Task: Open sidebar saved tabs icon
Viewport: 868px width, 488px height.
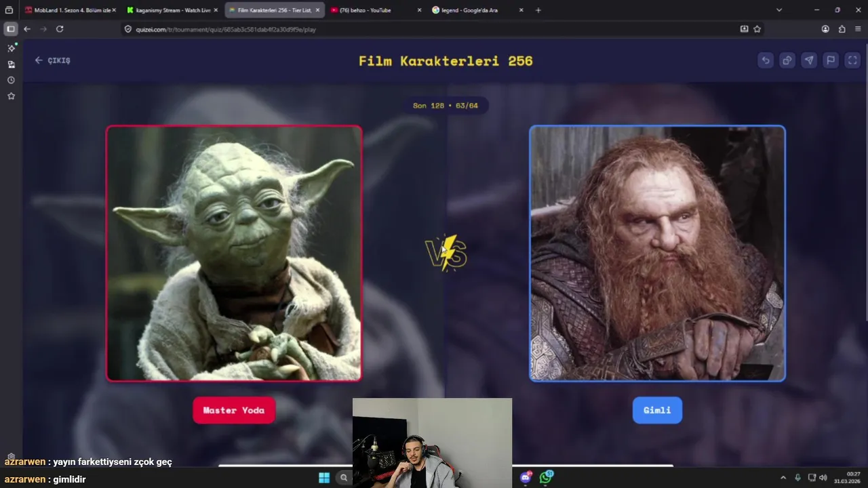Action: coord(11,64)
